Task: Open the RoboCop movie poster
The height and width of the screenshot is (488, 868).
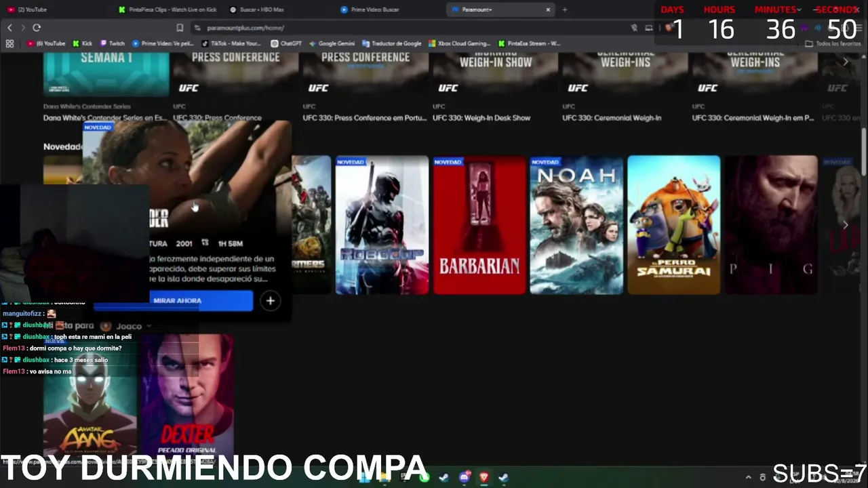Action: click(x=382, y=225)
